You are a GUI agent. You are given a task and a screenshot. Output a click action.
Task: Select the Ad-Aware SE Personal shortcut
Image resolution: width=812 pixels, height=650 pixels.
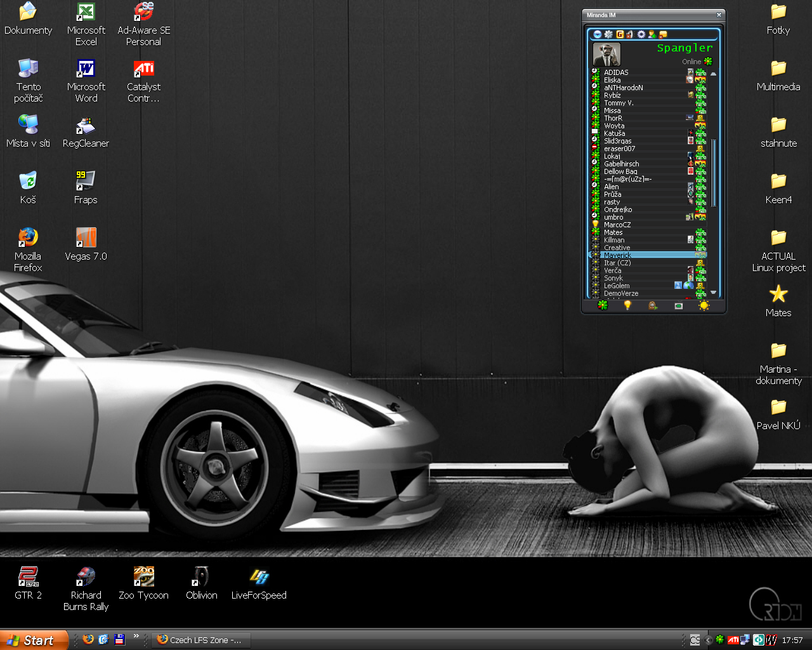[x=144, y=24]
